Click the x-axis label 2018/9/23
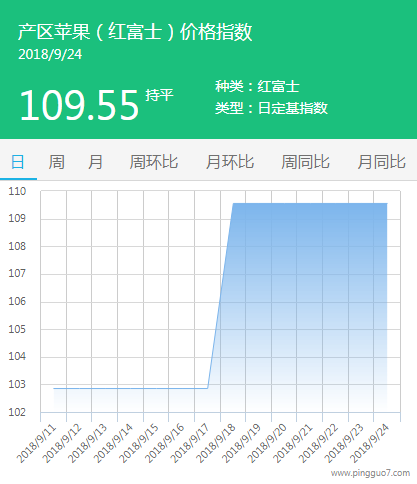The width and height of the screenshot is (417, 484). [344, 443]
